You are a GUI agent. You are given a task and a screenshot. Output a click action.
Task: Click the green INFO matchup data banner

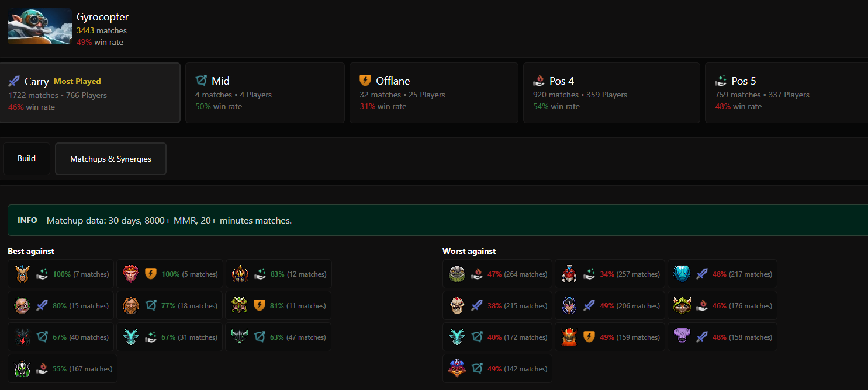coord(438,220)
